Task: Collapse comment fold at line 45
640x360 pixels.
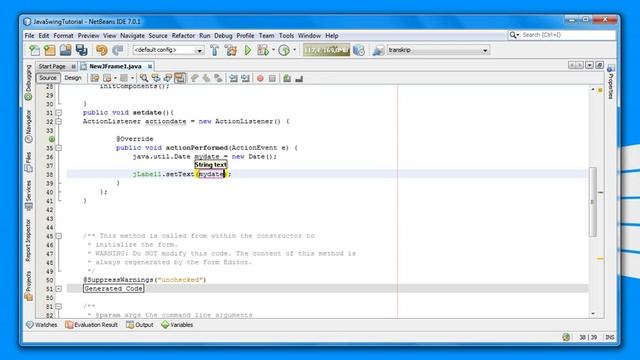Action: tap(59, 236)
